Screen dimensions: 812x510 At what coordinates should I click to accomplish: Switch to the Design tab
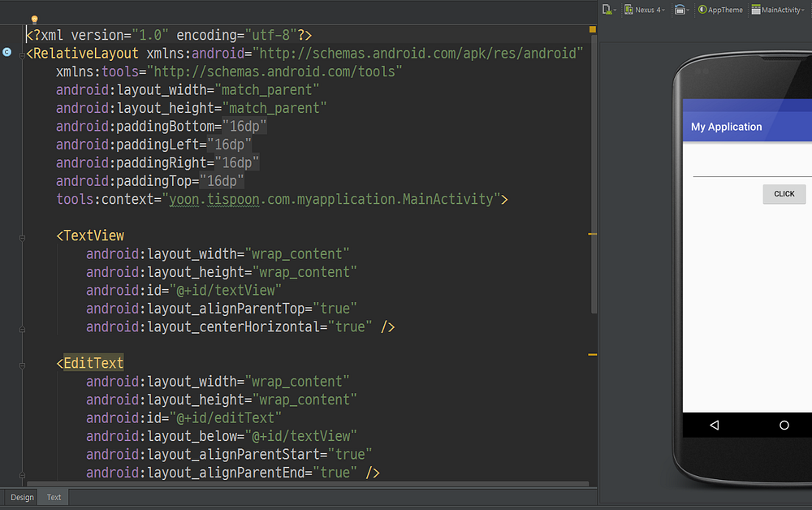coord(22,497)
